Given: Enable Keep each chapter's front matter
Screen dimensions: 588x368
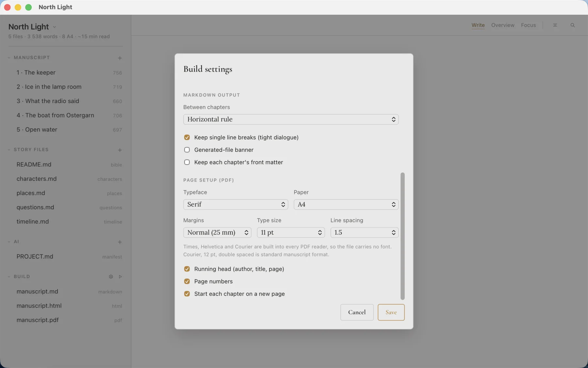Looking at the screenshot, I should coord(187,162).
